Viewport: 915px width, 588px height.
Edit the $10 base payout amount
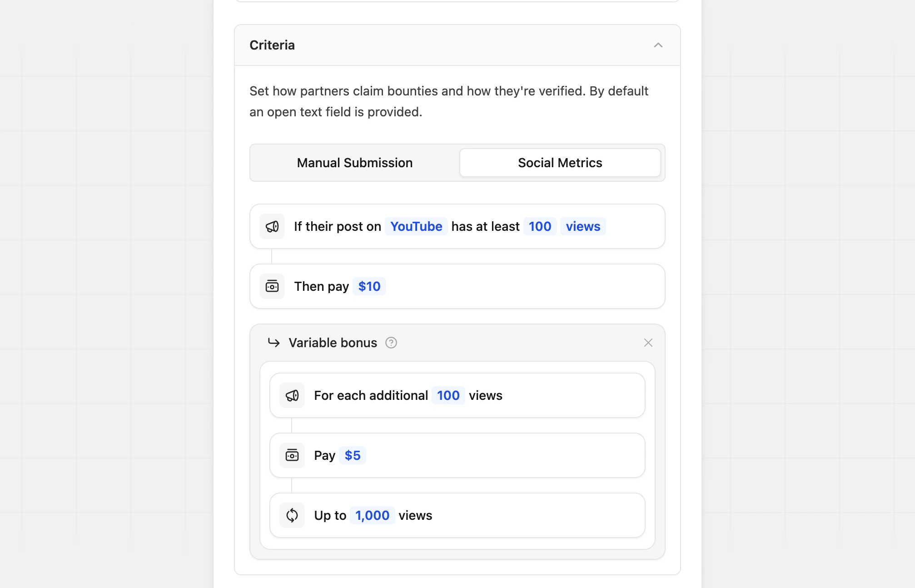[369, 286]
